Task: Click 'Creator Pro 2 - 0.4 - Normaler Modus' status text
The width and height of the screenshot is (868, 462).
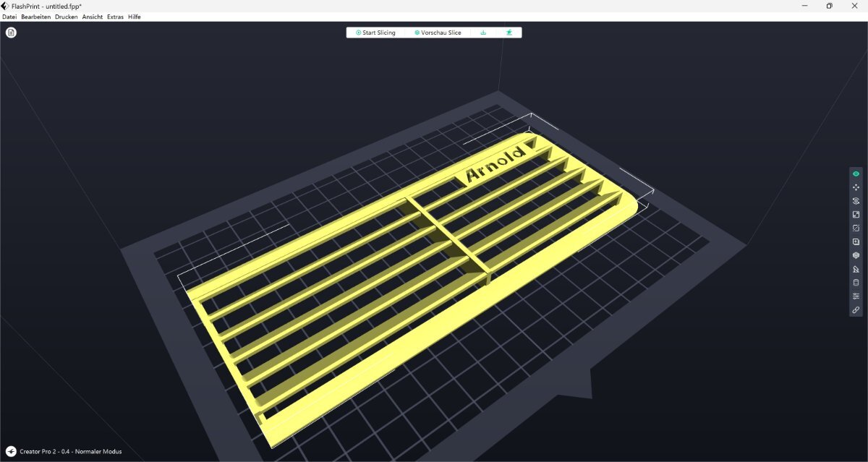Action: click(x=71, y=451)
